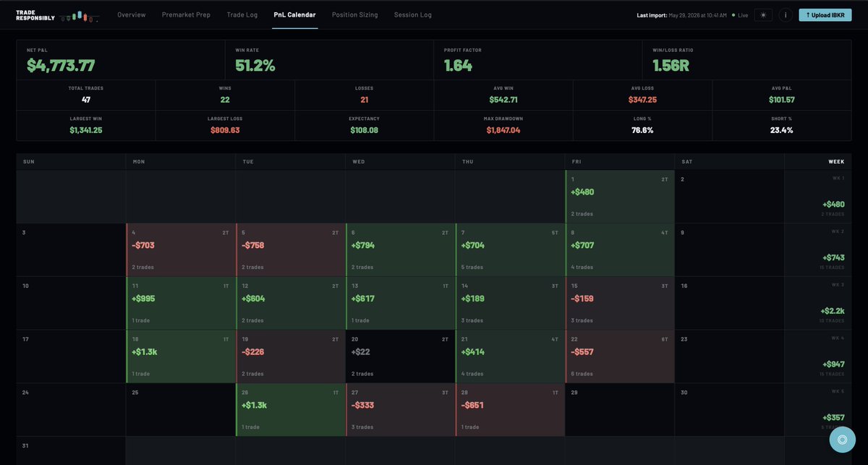This screenshot has height=465, width=868.
Task: Open day 28 cell showing -$651
Action: coord(510,410)
